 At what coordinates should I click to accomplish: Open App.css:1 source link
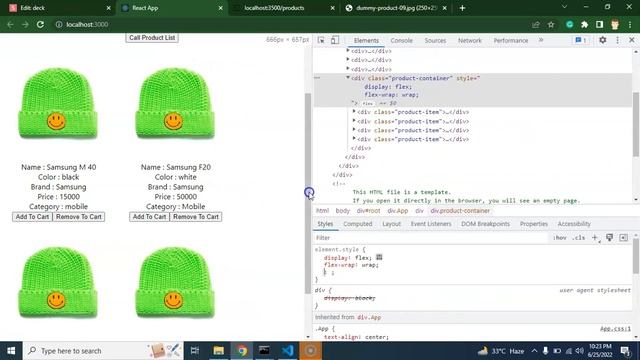(615, 329)
